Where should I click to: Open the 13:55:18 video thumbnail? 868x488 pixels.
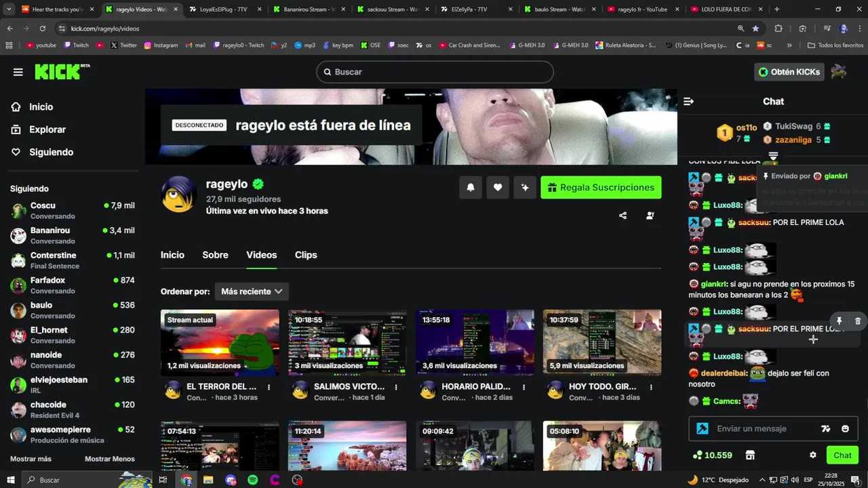point(475,343)
